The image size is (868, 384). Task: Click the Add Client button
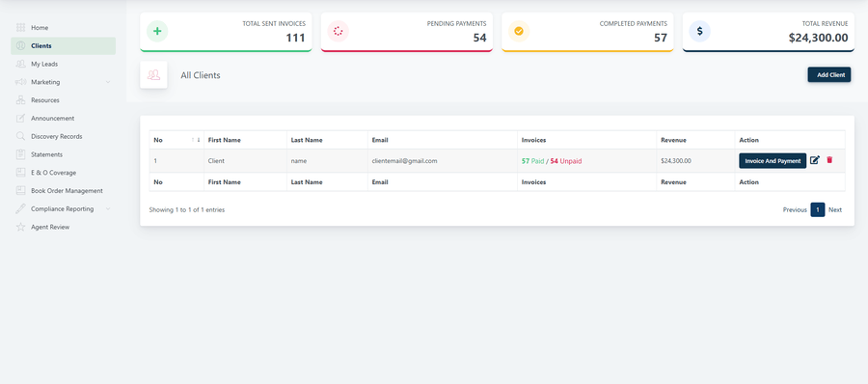coord(829,75)
